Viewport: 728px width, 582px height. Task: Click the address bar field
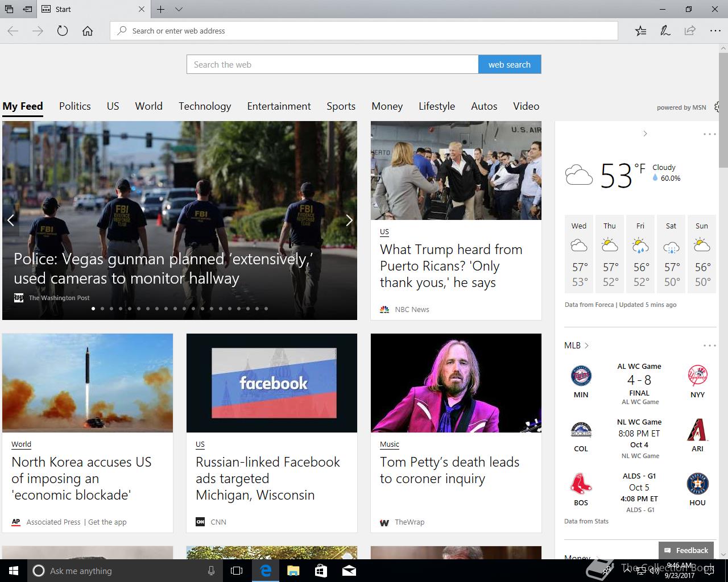point(364,31)
